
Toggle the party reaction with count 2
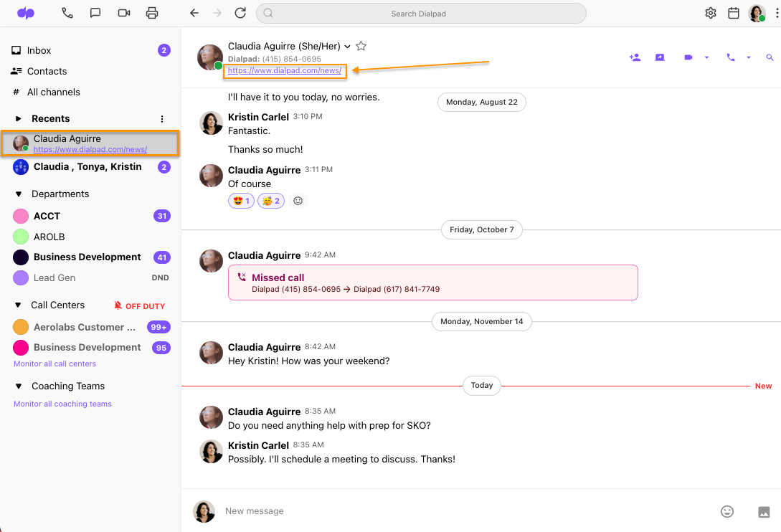click(271, 201)
